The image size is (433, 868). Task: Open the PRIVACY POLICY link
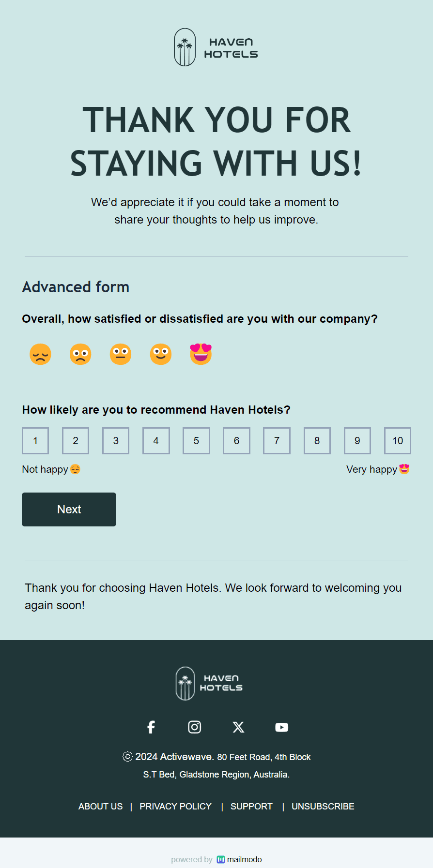tap(175, 806)
